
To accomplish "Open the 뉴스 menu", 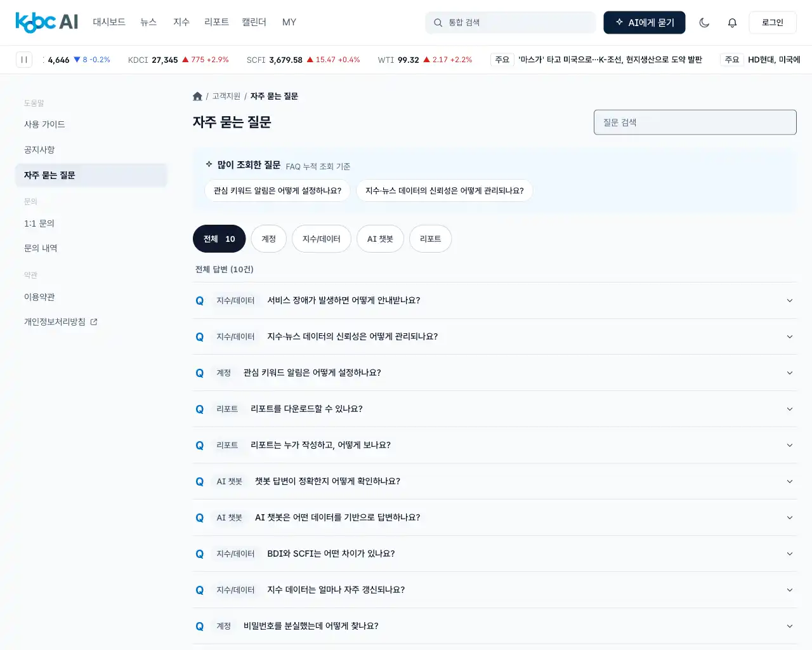I will coord(148,22).
